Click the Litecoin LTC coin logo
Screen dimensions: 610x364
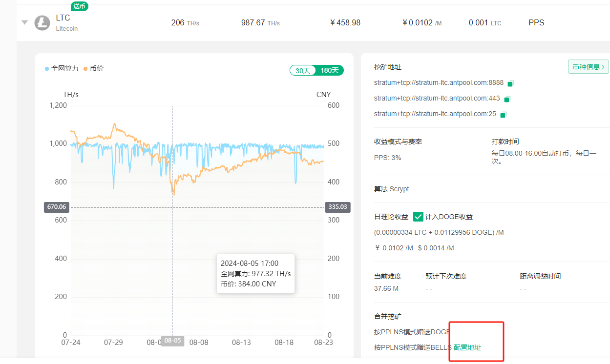[42, 23]
